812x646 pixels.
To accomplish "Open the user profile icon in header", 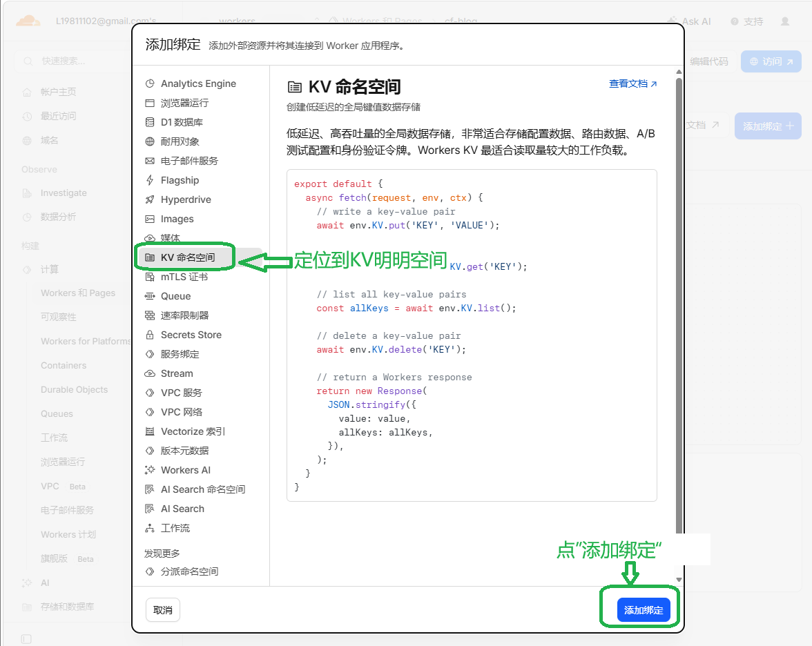I will 785,21.
